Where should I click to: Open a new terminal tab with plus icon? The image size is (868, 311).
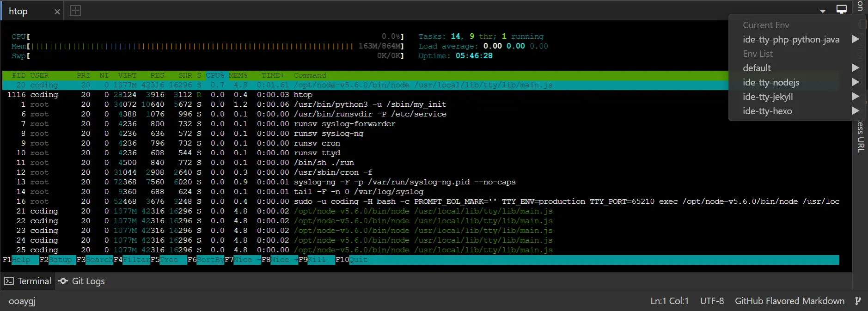pyautogui.click(x=75, y=11)
